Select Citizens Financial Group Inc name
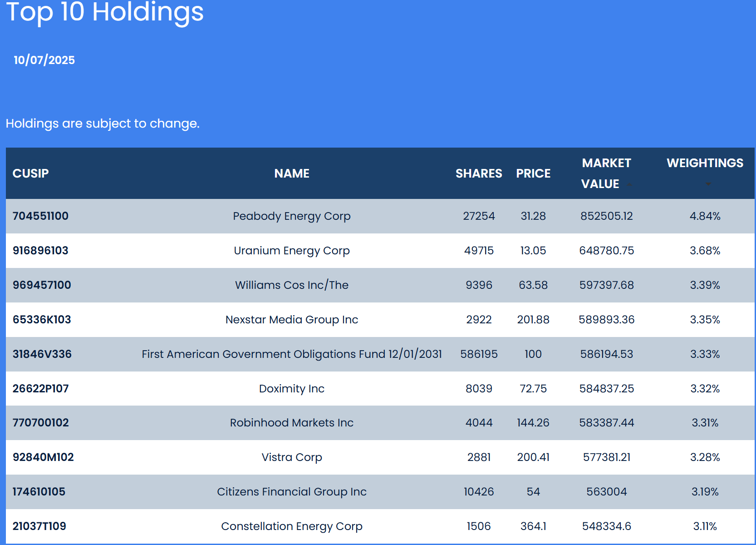This screenshot has height=545, width=756. point(292,492)
